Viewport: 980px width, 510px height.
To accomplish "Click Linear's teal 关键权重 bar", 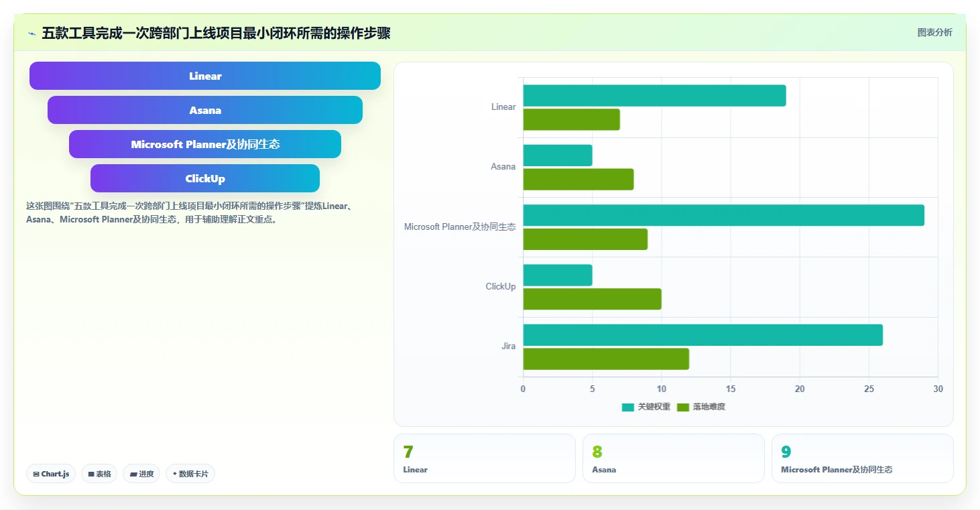I will [654, 96].
